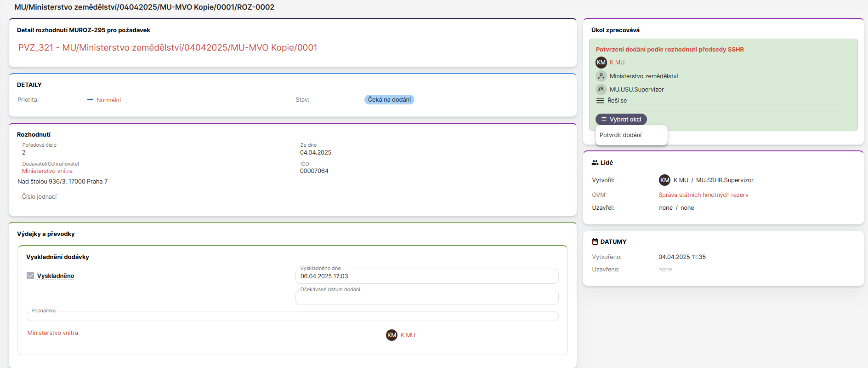Open the Ministerstvo vnitra supplier link
Image resolution: width=868 pixels, height=368 pixels.
(x=47, y=171)
